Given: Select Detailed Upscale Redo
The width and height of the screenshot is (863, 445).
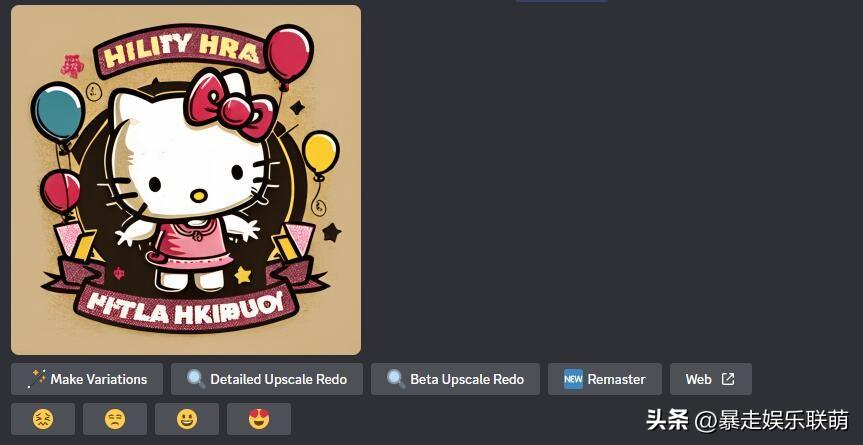Looking at the screenshot, I should (267, 379).
